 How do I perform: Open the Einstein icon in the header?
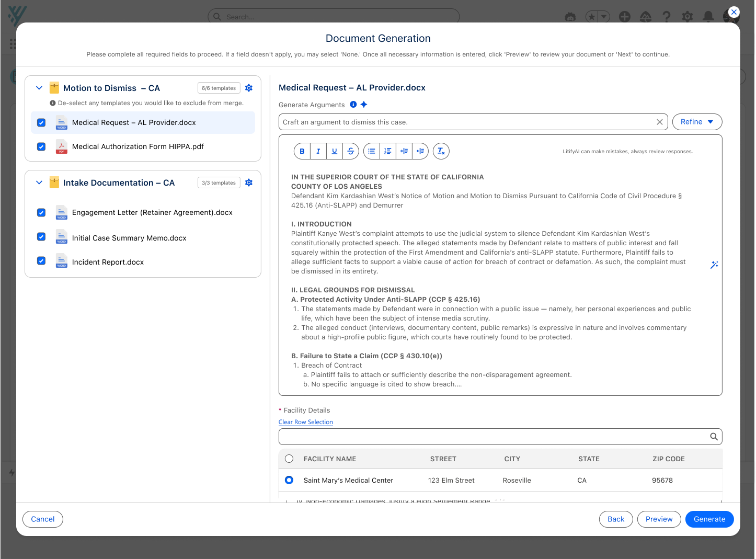click(x=570, y=17)
